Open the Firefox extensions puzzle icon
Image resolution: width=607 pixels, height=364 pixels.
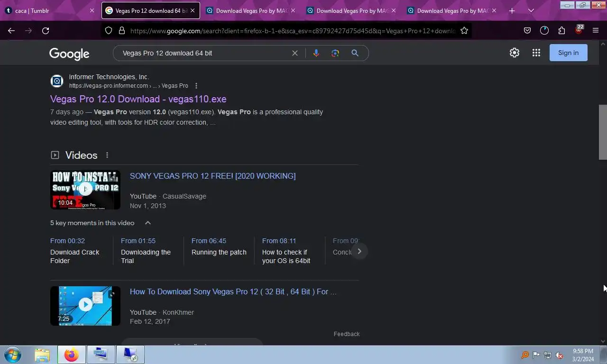coord(561,30)
